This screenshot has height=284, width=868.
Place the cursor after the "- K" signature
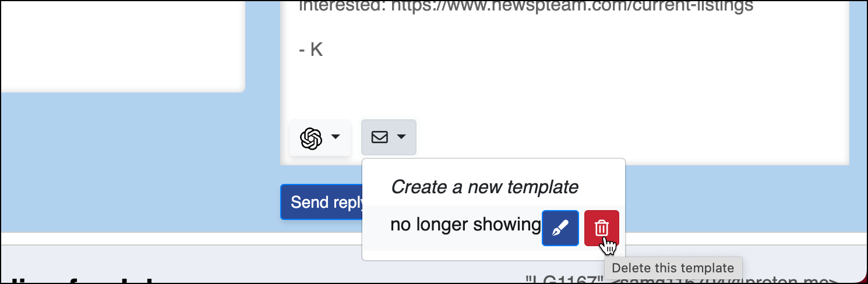click(324, 49)
